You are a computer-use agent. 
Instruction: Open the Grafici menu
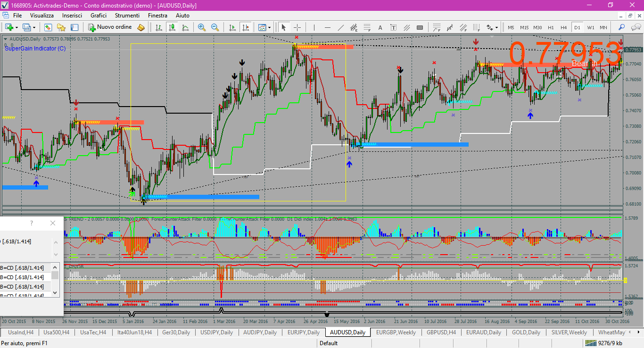click(99, 16)
